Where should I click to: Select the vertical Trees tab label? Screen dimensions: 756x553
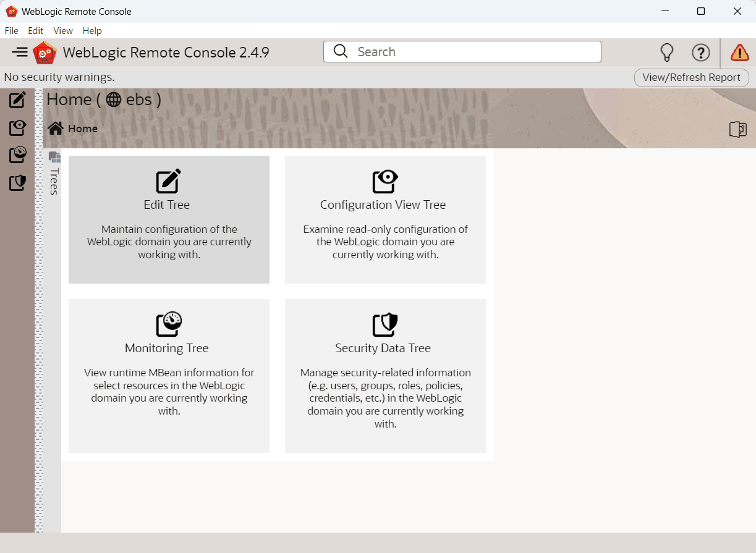(54, 181)
